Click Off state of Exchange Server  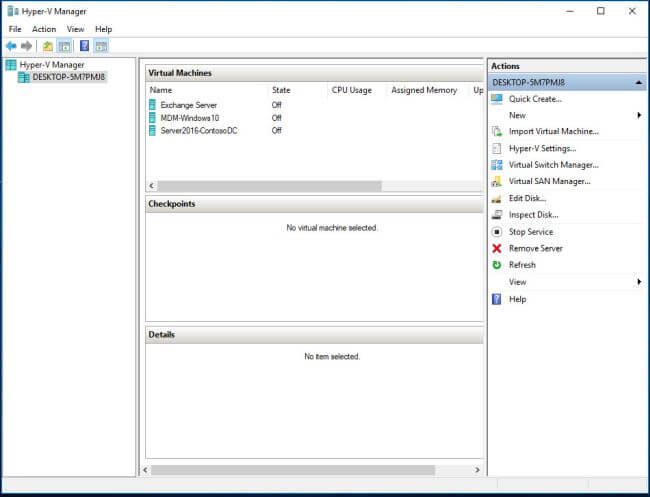(276, 105)
